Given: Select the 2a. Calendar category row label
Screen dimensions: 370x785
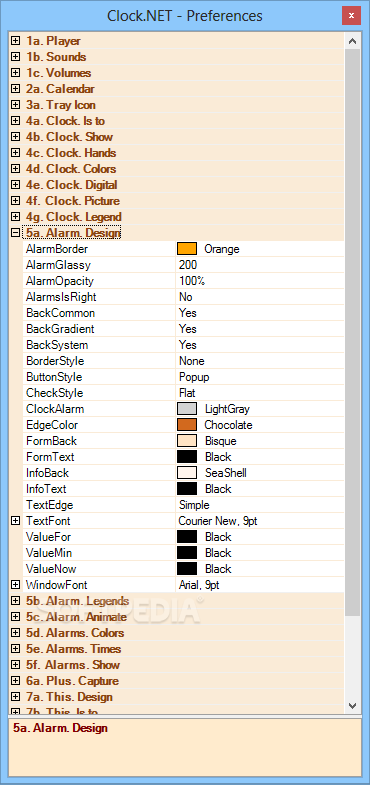Looking at the screenshot, I should 60,89.
